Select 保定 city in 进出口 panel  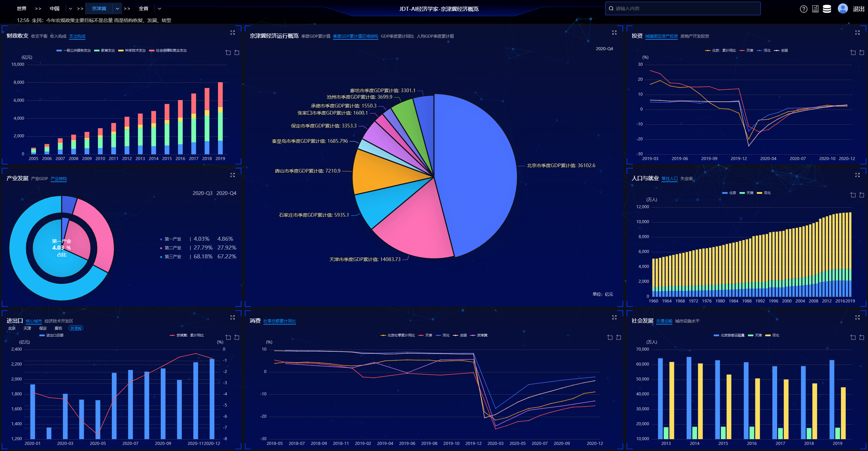pos(43,328)
